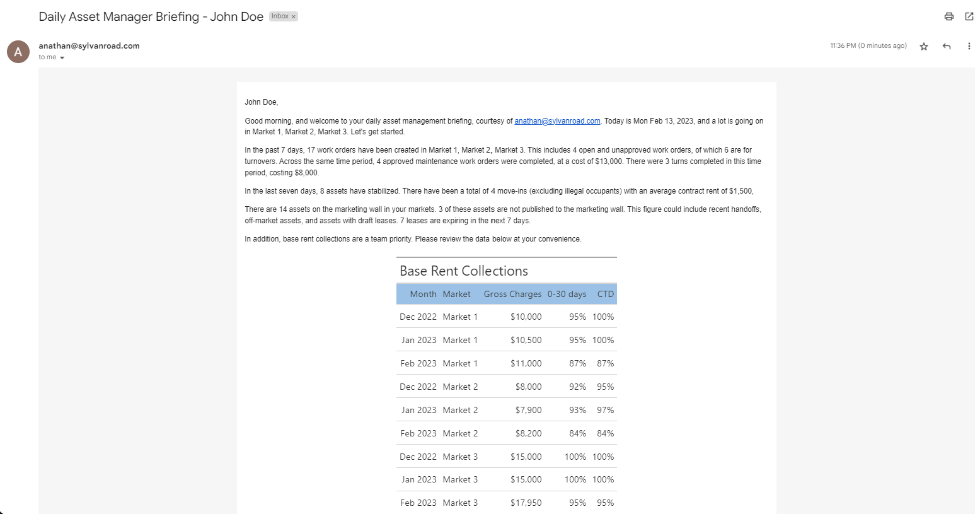Click the 92% 0-30 days value
This screenshot has width=980, height=514.
[x=577, y=387]
